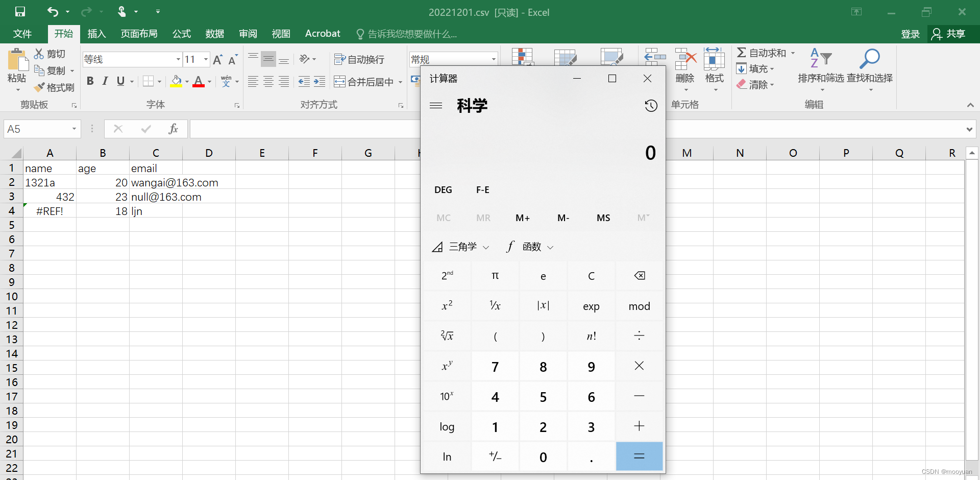The width and height of the screenshot is (980, 480).
Task: Open the File (文件) tab
Action: coord(22,34)
